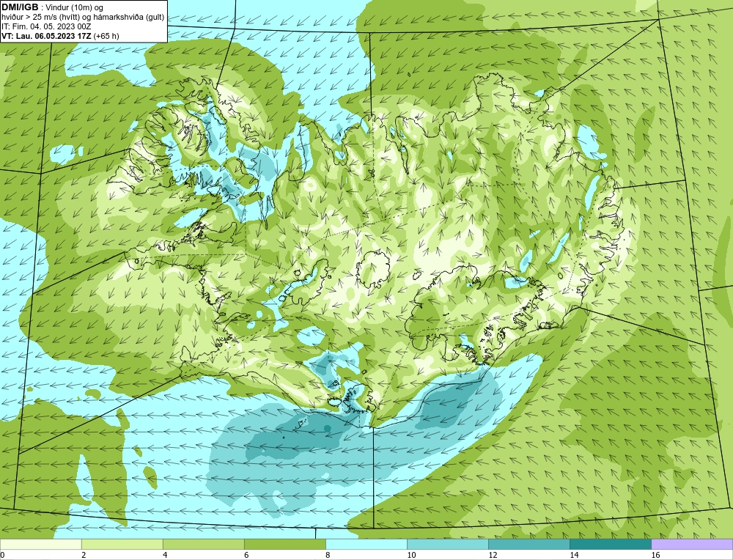Click the legend scale label 6

point(246,555)
